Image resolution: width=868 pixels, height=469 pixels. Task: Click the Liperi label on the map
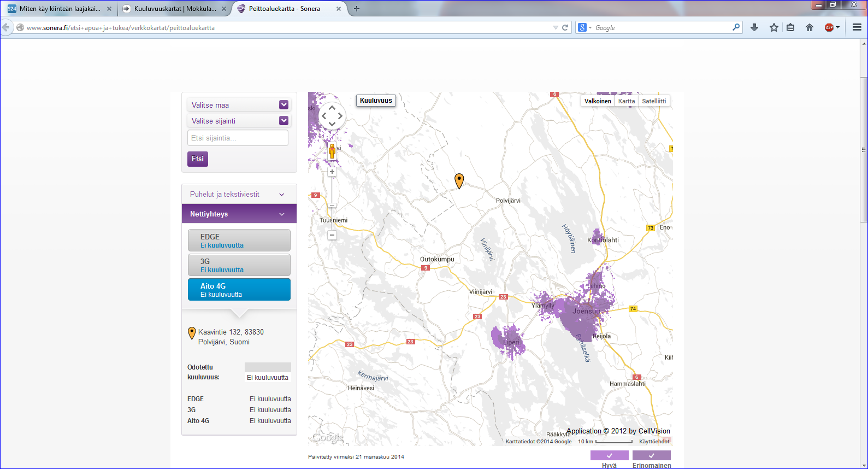(511, 342)
